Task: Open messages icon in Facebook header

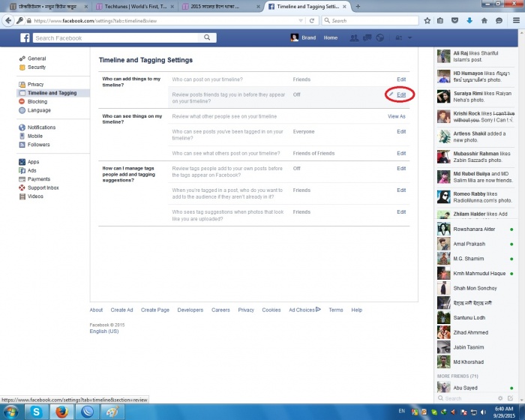Action: click(367, 37)
